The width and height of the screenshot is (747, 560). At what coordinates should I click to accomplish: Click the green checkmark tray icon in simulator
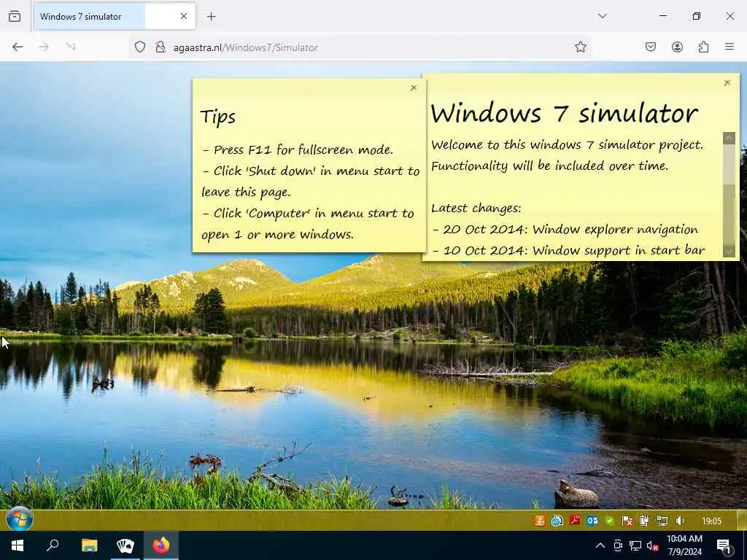(609, 521)
